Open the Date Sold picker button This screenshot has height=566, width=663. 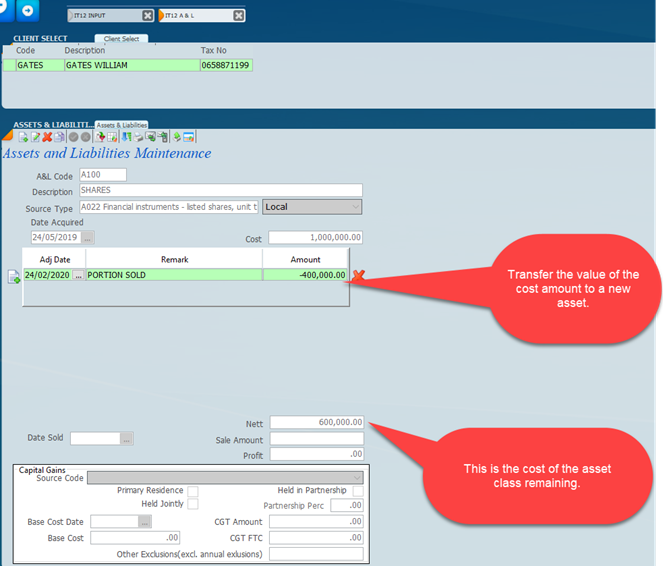126,438
